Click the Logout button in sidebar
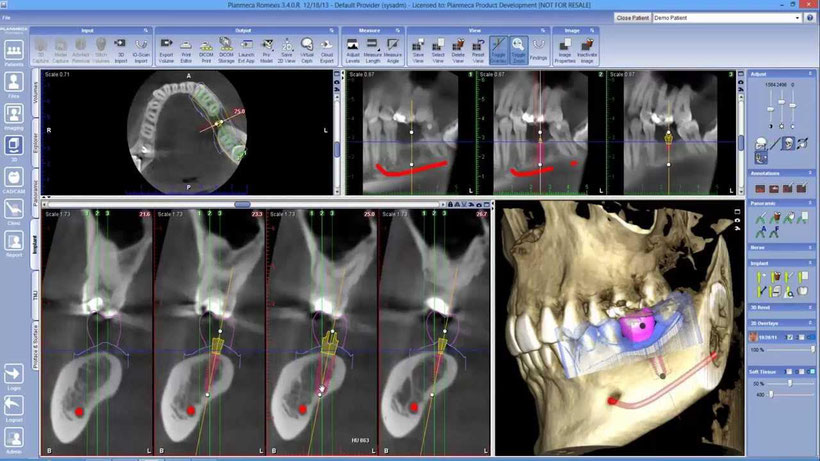 click(14, 408)
